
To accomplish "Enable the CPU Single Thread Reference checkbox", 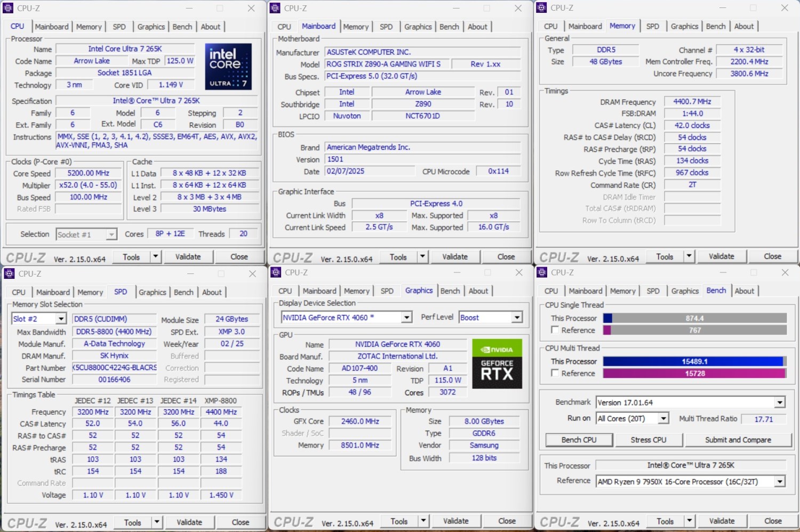I will [x=555, y=330].
